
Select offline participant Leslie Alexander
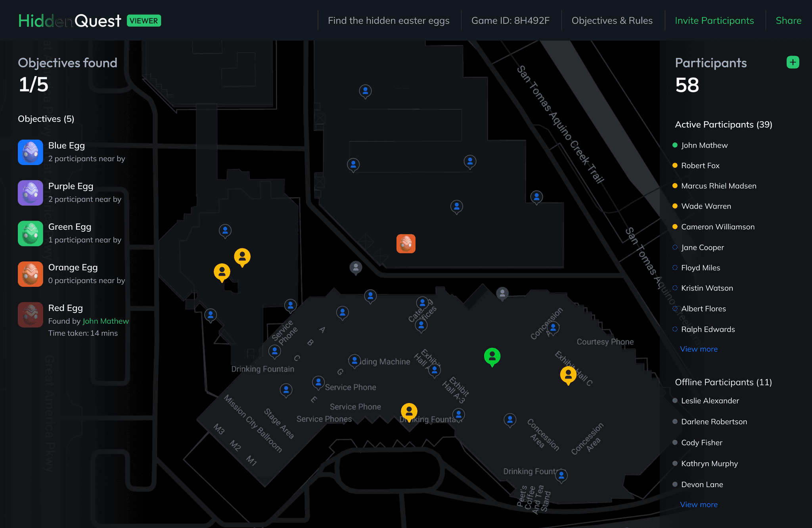point(710,401)
